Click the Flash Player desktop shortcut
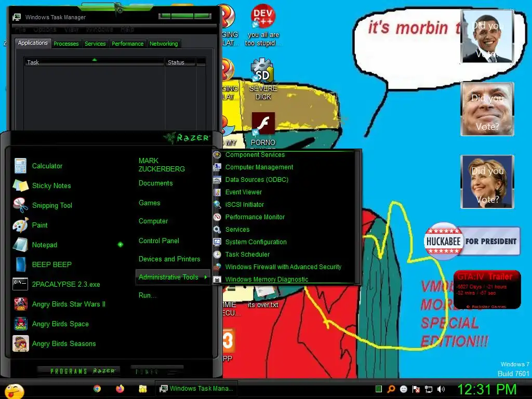The height and width of the screenshot is (399, 532). pos(263,124)
